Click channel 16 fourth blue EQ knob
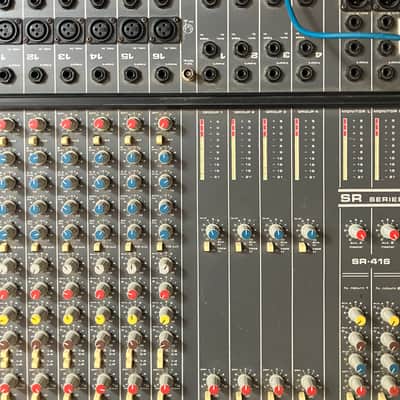The image size is (400, 400). 166,232
